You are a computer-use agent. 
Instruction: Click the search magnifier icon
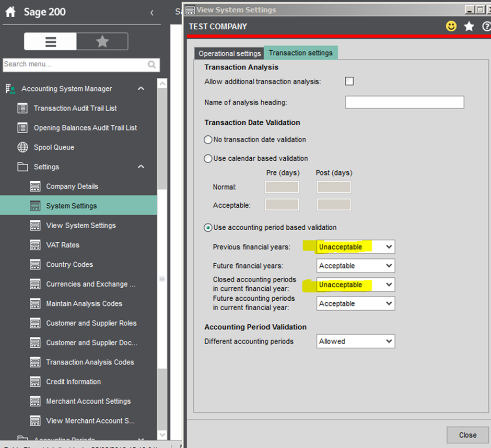152,65
